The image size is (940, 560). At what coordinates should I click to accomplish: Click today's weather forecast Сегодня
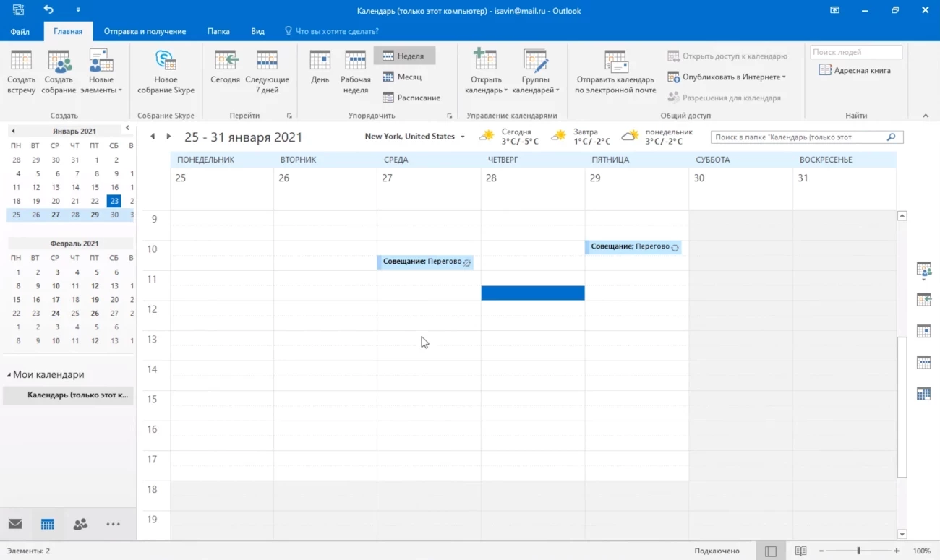(x=509, y=137)
